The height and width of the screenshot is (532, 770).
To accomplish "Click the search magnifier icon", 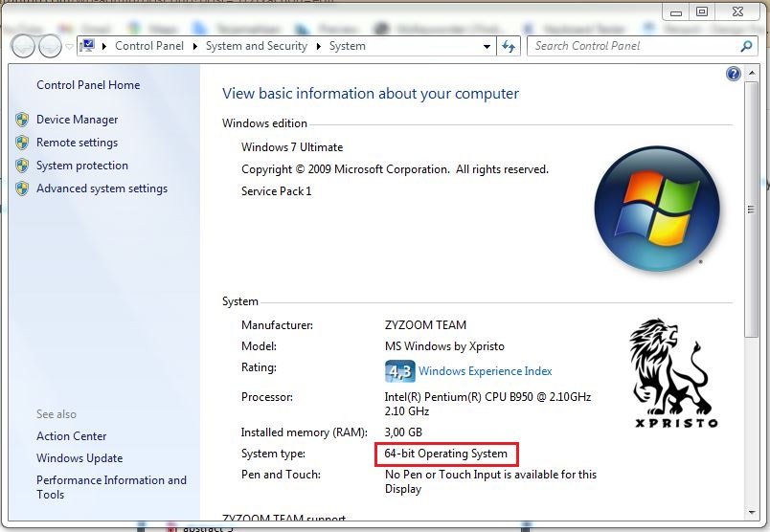I will [747, 46].
